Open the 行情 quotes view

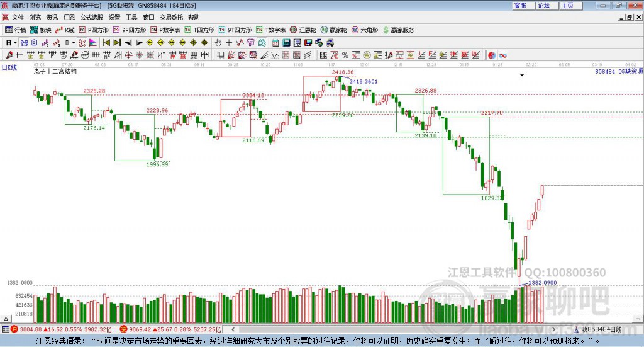pyautogui.click(x=16, y=30)
